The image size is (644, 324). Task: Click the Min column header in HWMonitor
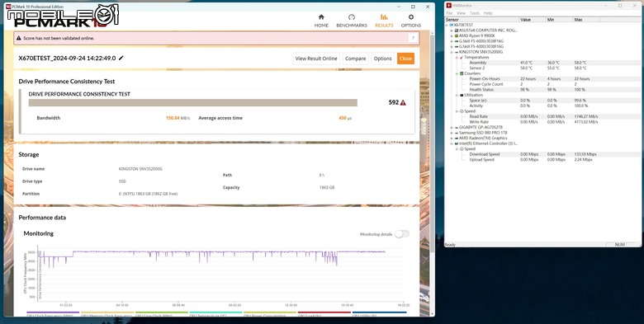(x=560, y=20)
